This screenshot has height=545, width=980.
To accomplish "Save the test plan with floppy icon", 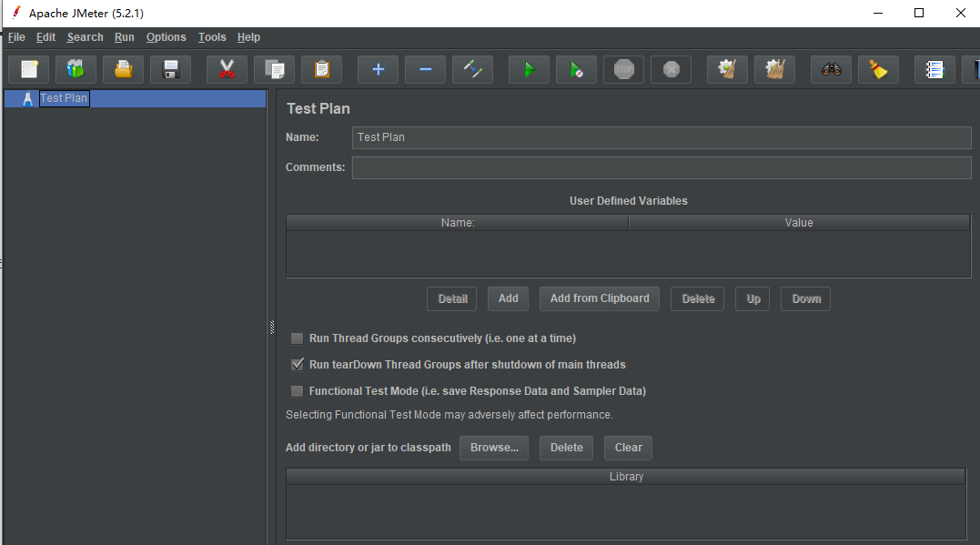I will (171, 69).
